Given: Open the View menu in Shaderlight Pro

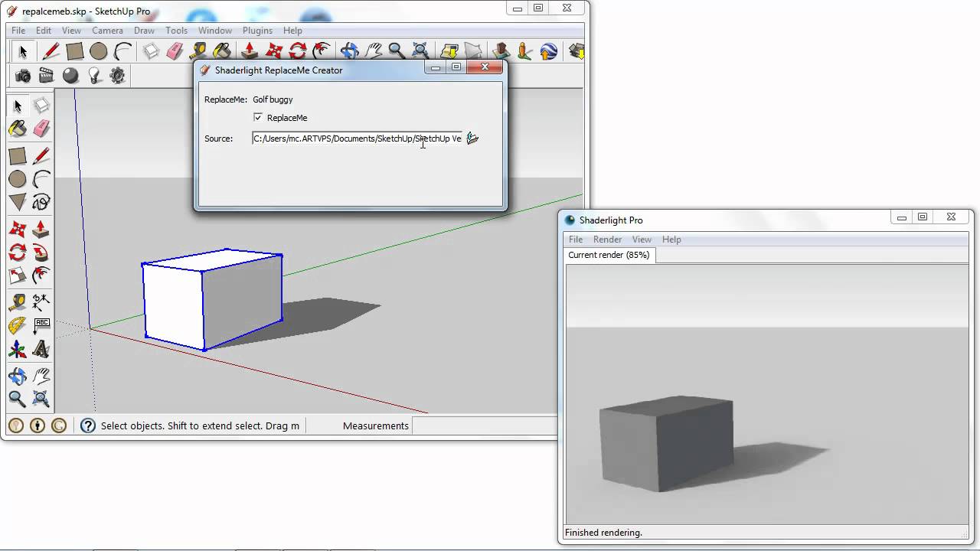Looking at the screenshot, I should click(x=642, y=240).
